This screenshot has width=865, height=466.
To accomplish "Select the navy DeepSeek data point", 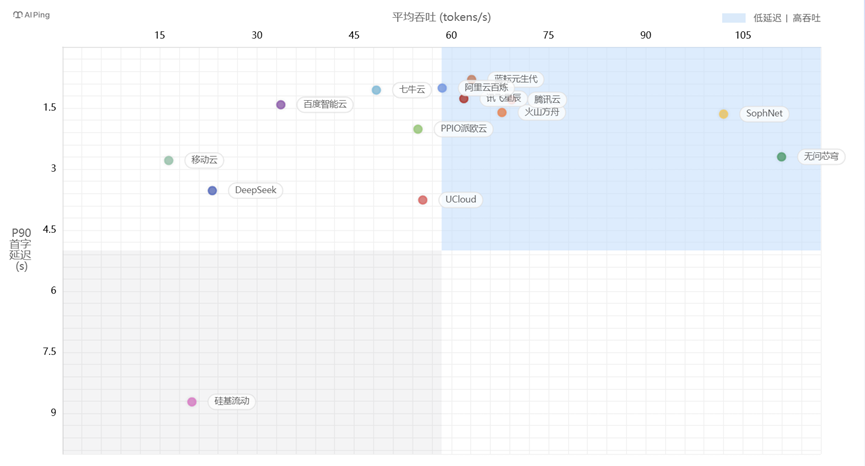I will 212,191.
